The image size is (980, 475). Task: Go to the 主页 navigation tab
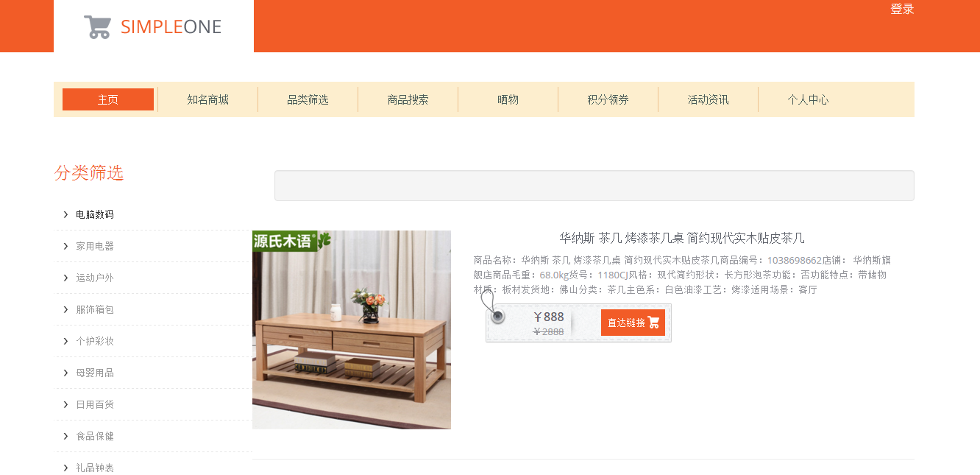[x=108, y=99]
